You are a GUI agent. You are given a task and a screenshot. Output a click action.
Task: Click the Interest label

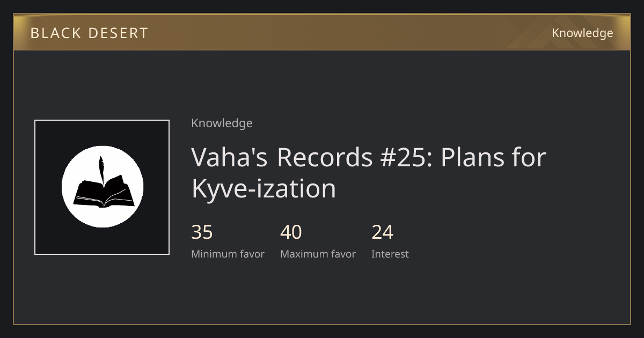click(x=390, y=254)
